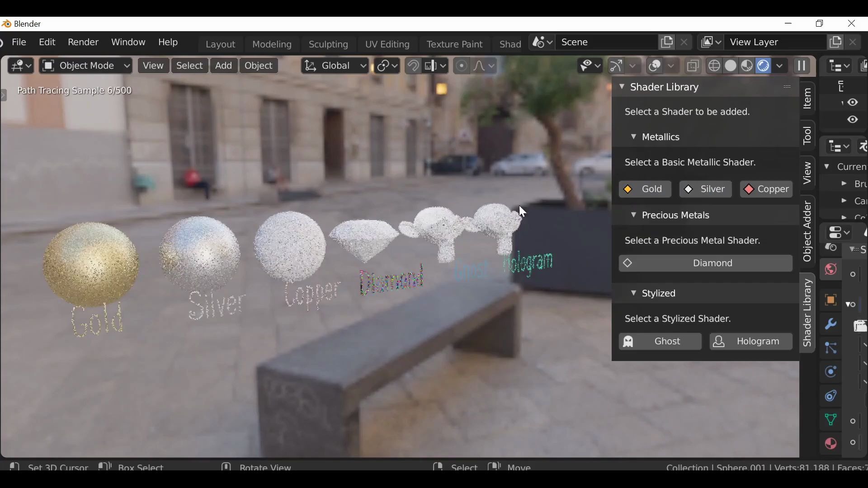Toggle X-Ray view
Image resolution: width=868 pixels, height=488 pixels.
pyautogui.click(x=693, y=66)
